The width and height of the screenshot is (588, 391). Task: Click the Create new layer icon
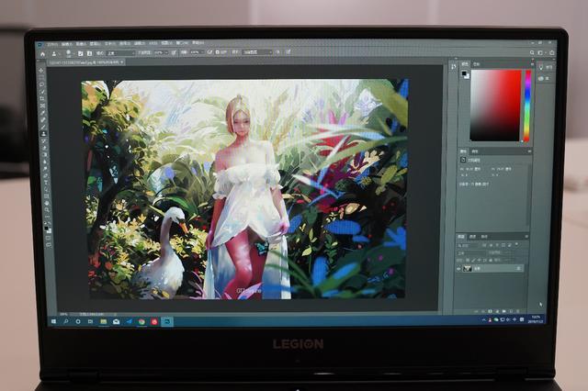click(511, 311)
